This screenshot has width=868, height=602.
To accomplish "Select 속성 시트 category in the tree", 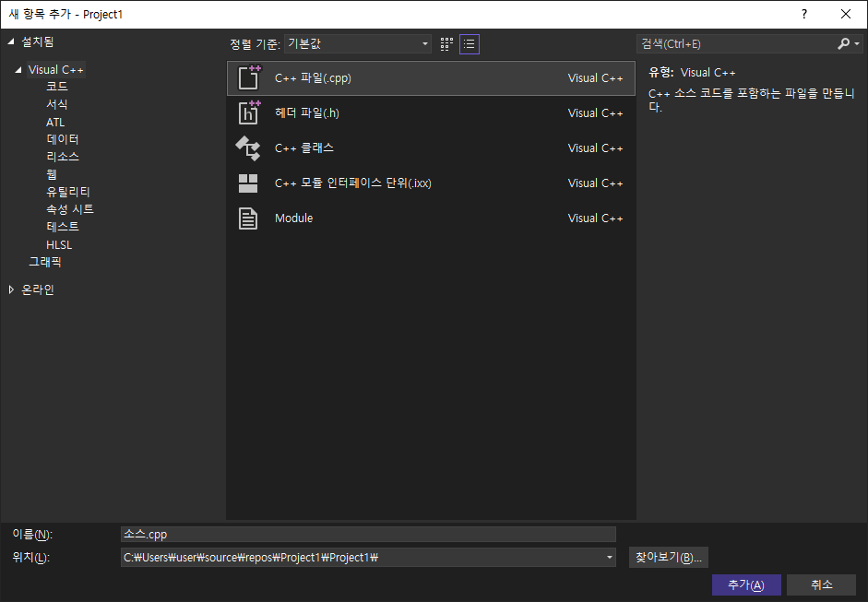I will pyautogui.click(x=70, y=209).
